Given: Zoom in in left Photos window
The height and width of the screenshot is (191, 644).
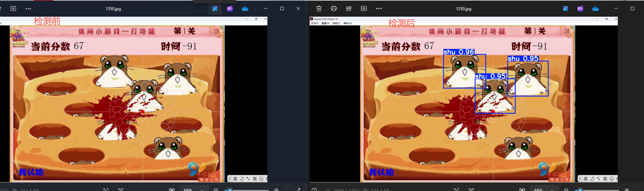Looking at the screenshot, I should click(x=276, y=189).
